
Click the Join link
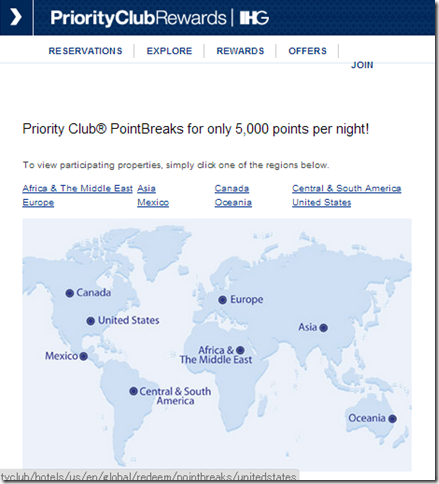pos(362,65)
